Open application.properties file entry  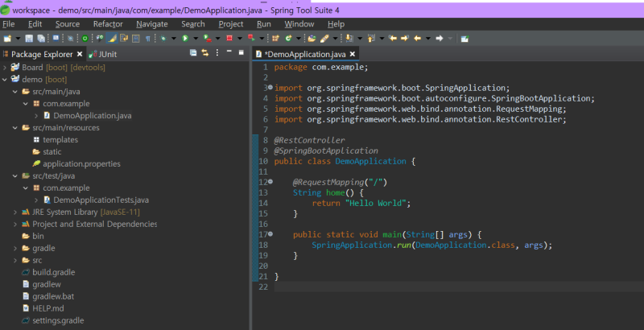[80, 163]
